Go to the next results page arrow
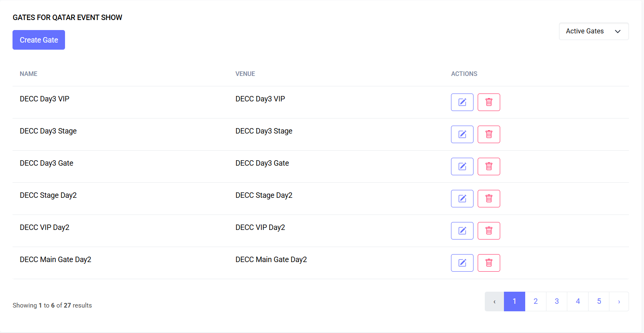 [619, 301]
